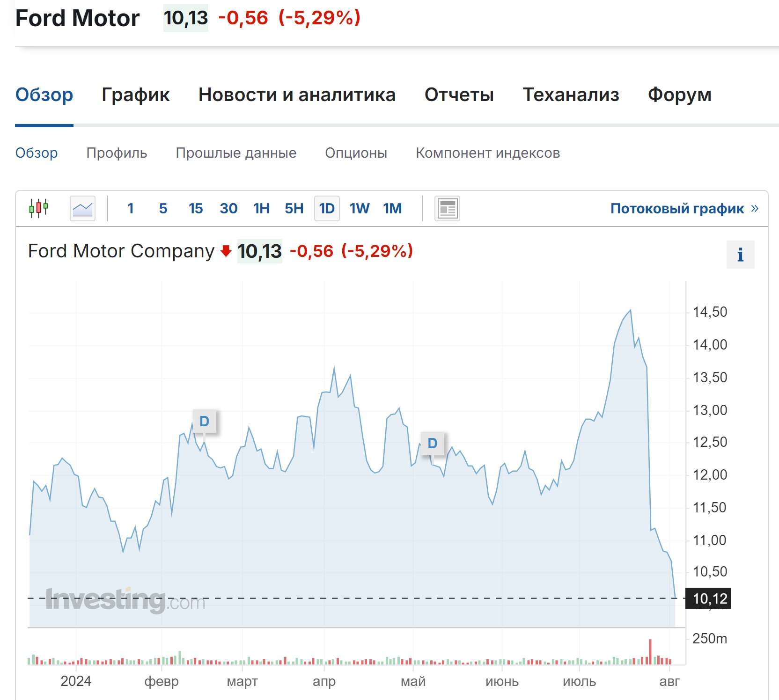779x700 pixels.
Task: Click the 14,50 price axis label
Action: pyautogui.click(x=710, y=312)
